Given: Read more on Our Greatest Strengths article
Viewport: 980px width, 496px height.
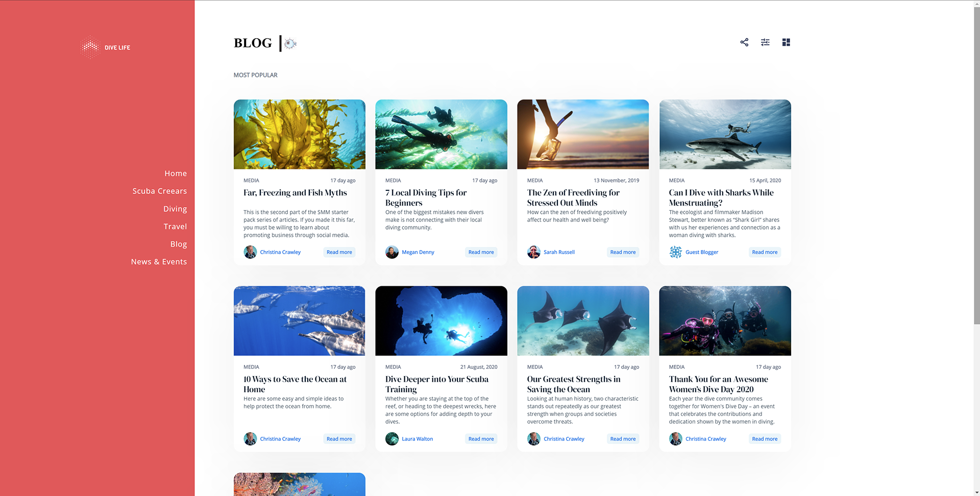Looking at the screenshot, I should click(623, 439).
